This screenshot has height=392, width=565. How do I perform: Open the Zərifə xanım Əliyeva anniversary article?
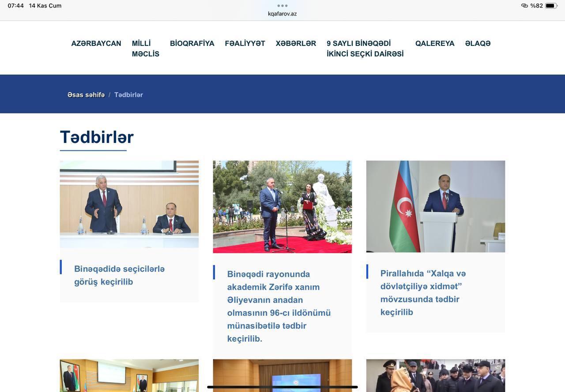click(279, 306)
